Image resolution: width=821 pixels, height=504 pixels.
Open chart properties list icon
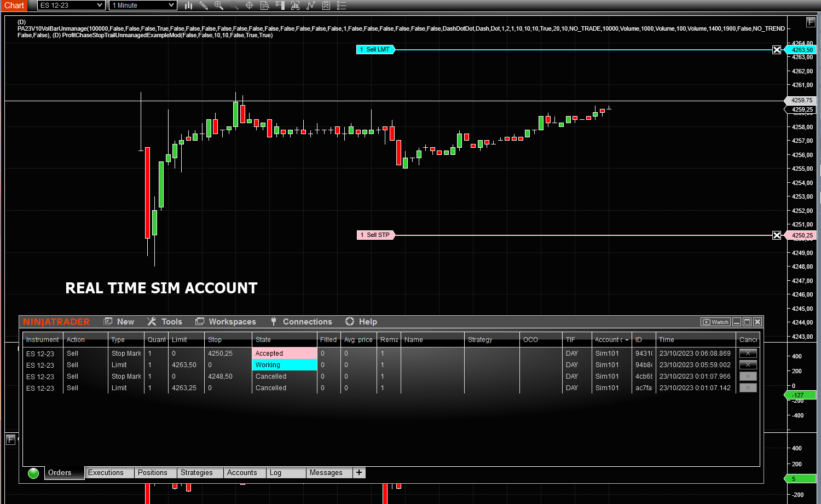point(340,5)
